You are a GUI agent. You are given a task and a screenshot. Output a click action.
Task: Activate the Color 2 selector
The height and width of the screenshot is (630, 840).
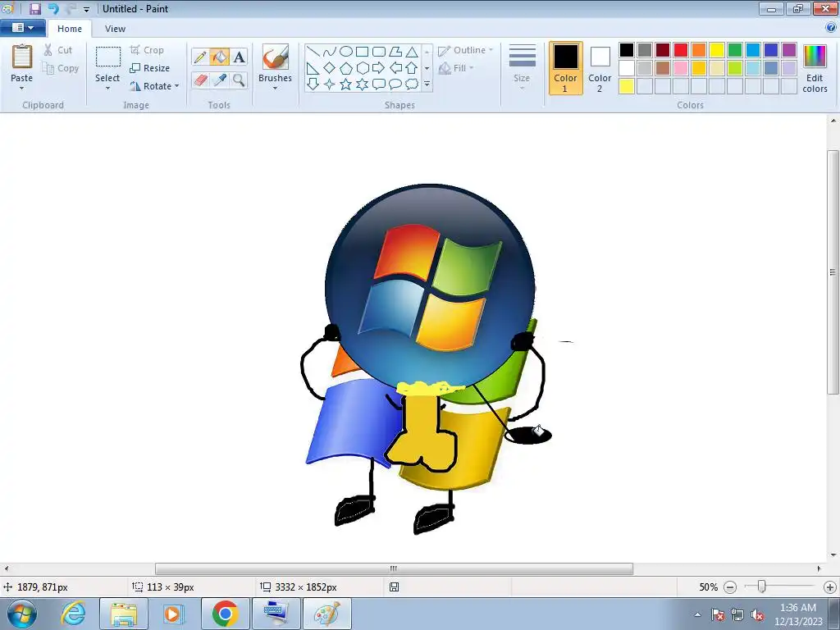[x=600, y=69]
